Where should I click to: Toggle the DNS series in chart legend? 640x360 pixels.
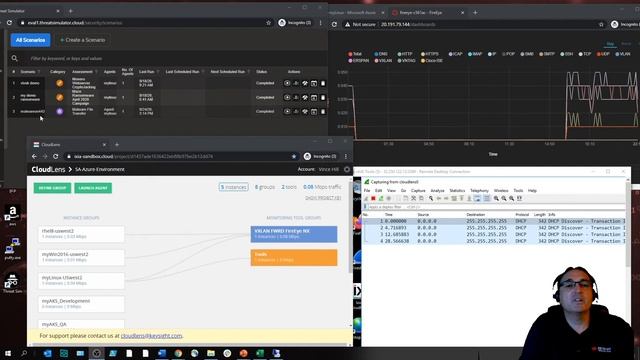click(x=381, y=54)
